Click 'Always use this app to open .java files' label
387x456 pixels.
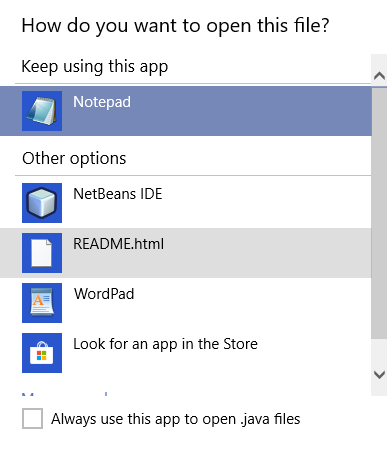pyautogui.click(x=176, y=419)
